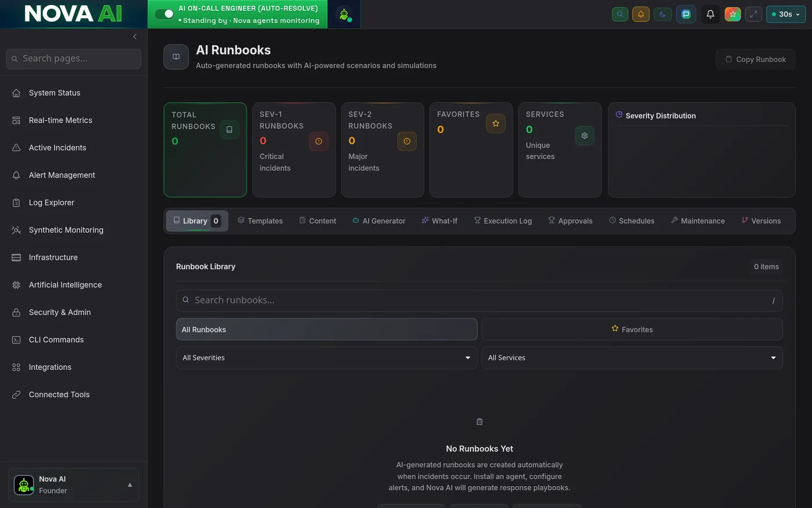Open the notifications bell icon
The width and height of the screenshot is (812, 508).
tap(710, 14)
